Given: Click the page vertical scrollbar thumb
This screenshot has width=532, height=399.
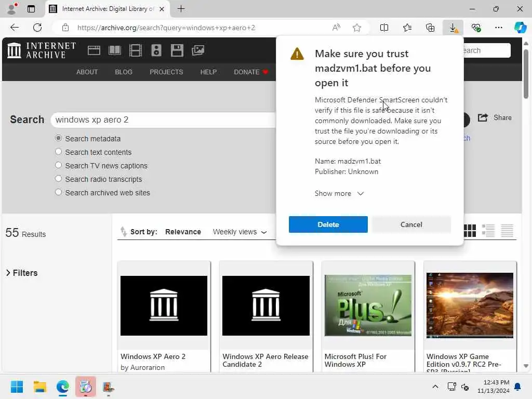Looking at the screenshot, I should tap(526, 74).
